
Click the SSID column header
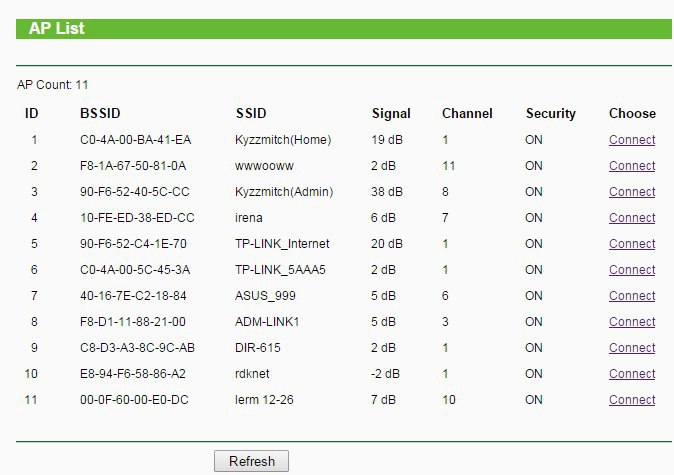[x=251, y=114]
